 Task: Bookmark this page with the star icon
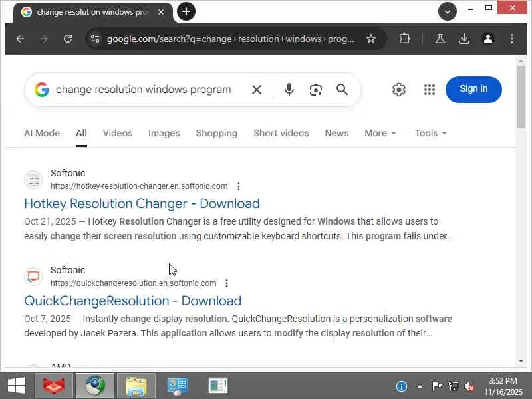click(x=371, y=39)
